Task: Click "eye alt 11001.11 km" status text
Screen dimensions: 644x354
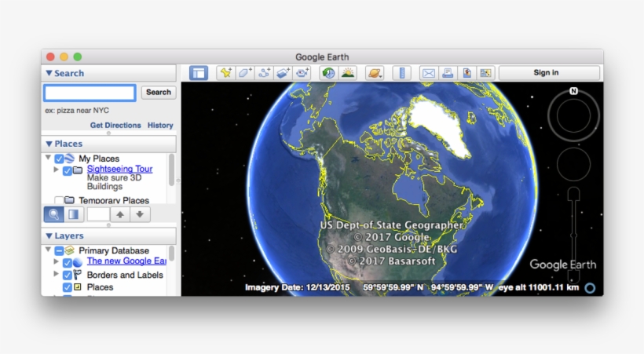Action: pyautogui.click(x=539, y=287)
